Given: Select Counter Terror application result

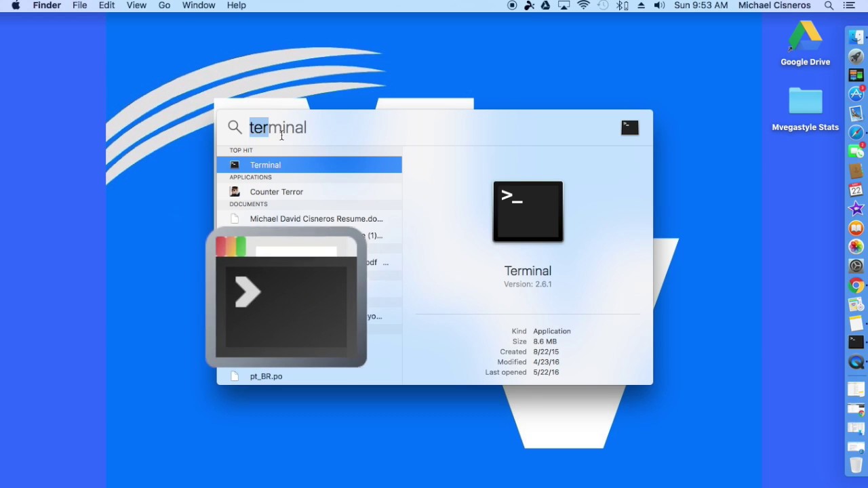Looking at the screenshot, I should pos(309,192).
